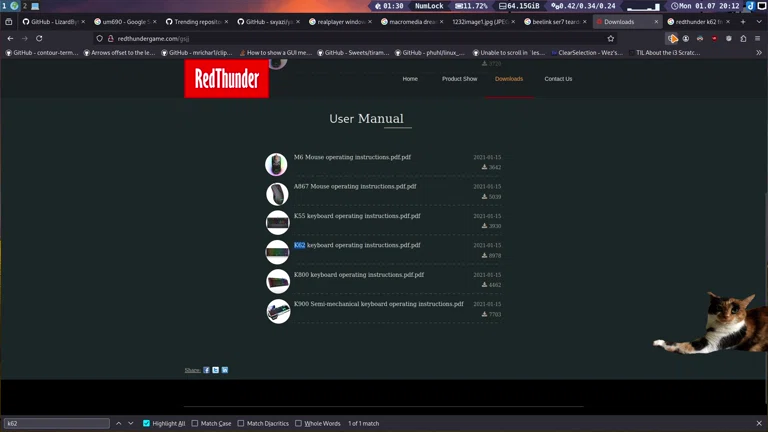
Task: Click download icon for M6 Mouse manual
Action: (484, 167)
